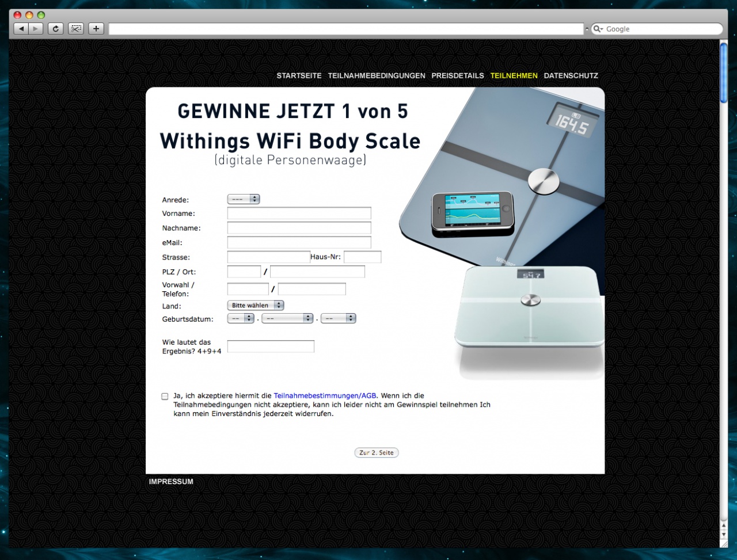
Task: Open the Geburtsdatum day dropdown
Action: pyautogui.click(x=241, y=318)
